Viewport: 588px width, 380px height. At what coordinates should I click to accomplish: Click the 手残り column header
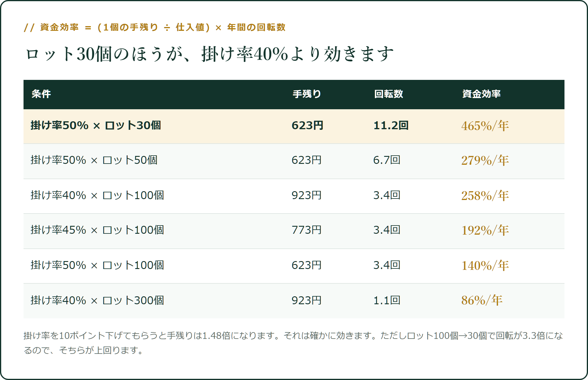click(x=307, y=94)
